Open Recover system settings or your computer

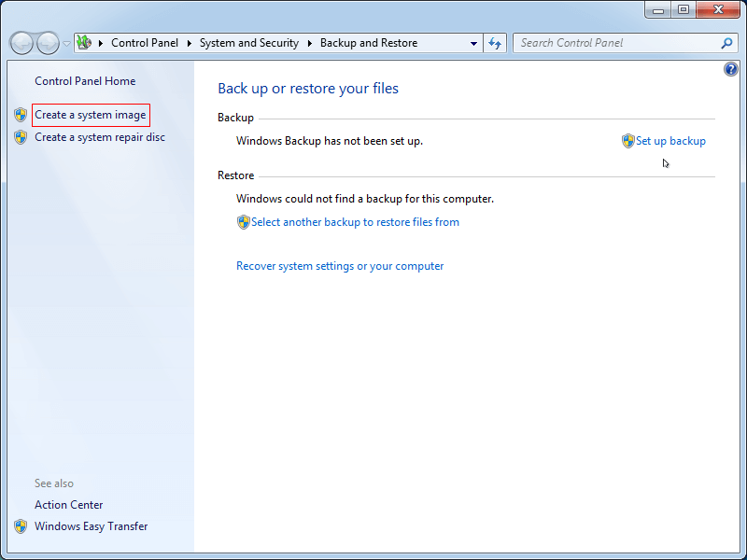click(340, 266)
